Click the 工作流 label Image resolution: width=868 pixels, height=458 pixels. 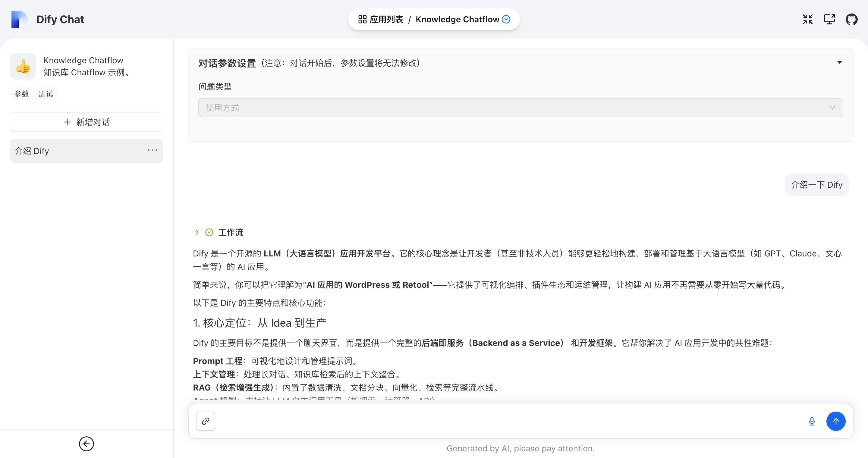coord(231,232)
